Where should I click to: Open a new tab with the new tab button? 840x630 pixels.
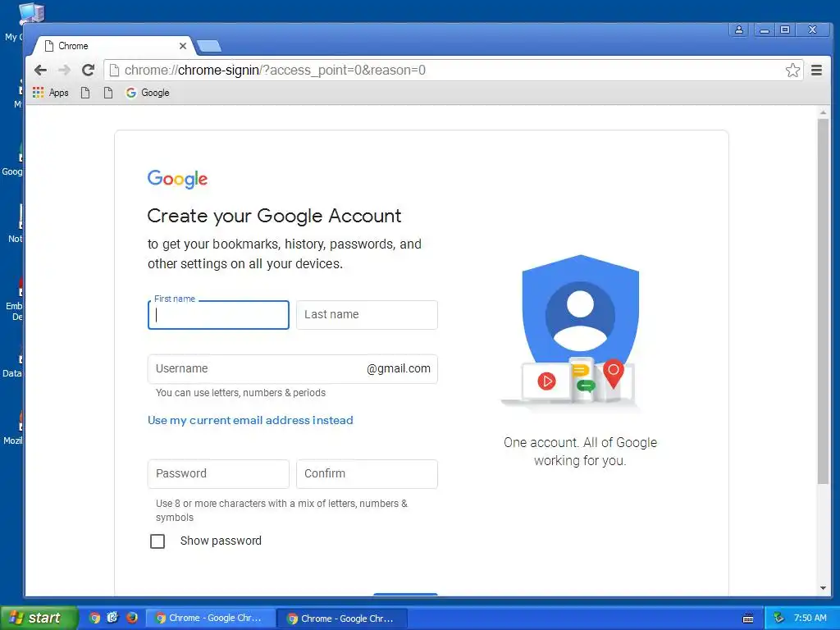209,47
